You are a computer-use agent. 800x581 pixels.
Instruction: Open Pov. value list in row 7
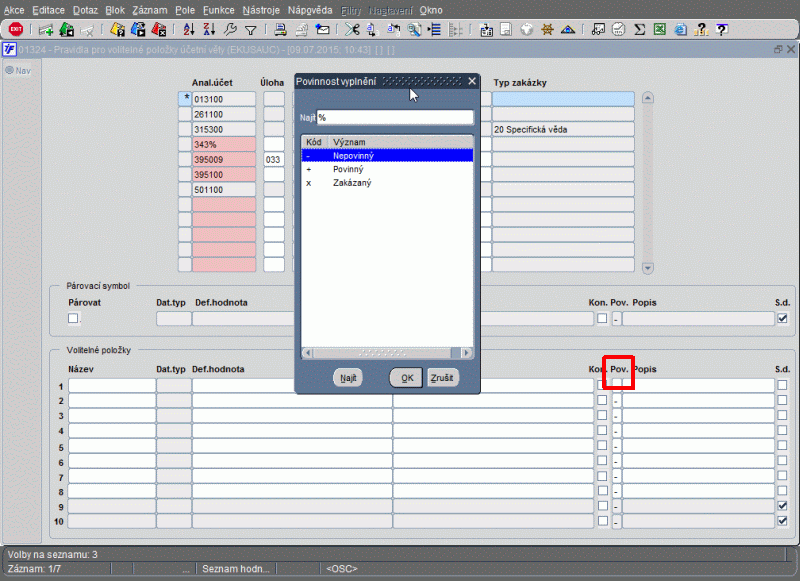[x=616, y=476]
